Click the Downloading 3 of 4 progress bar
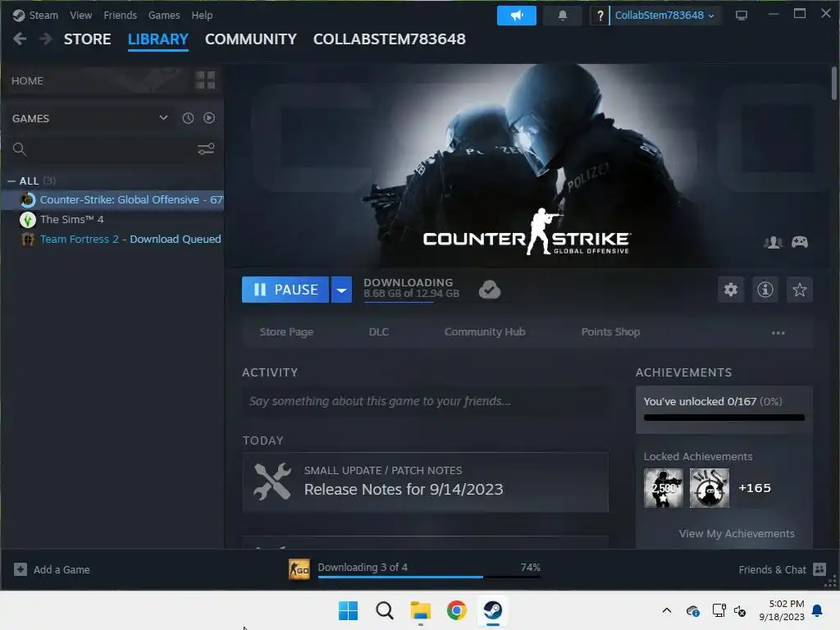 pos(429,577)
